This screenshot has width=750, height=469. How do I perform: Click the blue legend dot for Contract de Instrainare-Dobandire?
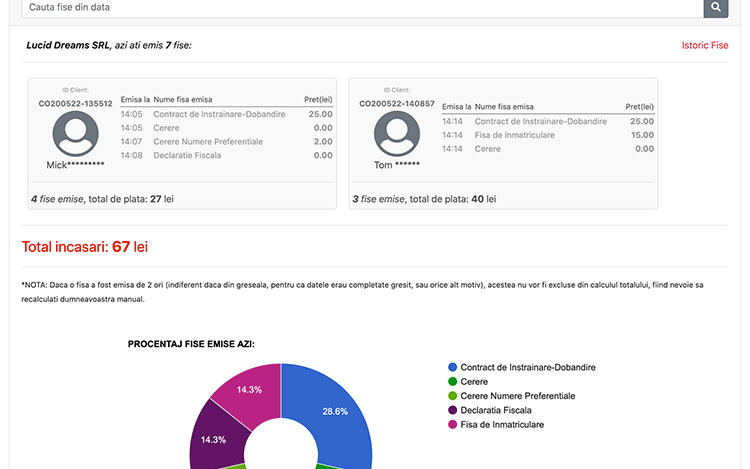pyautogui.click(x=452, y=367)
